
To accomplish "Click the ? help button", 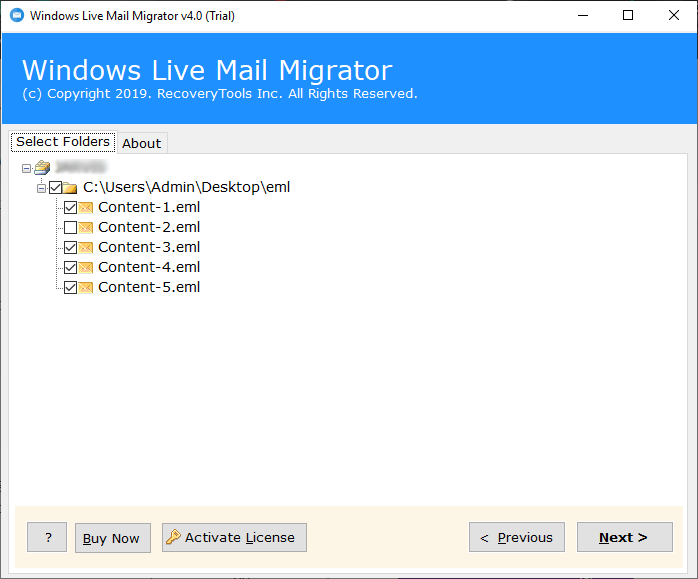I will 47,537.
